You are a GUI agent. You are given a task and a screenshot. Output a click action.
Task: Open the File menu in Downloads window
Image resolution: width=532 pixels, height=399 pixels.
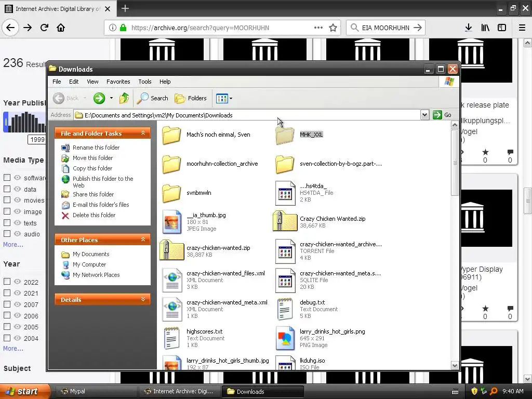click(x=57, y=82)
